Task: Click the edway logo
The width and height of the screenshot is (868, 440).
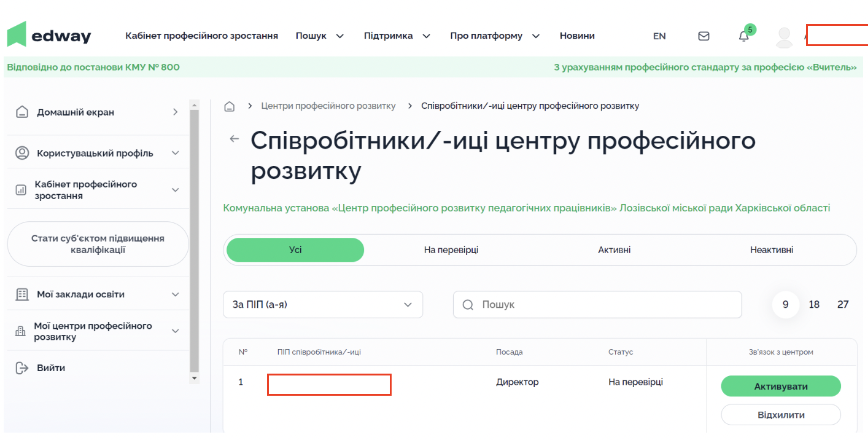Action: pyautogui.click(x=49, y=35)
